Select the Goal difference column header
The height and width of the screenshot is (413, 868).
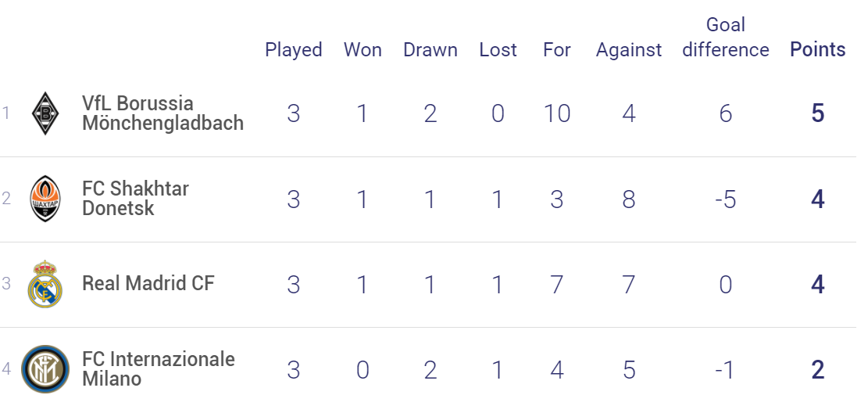coord(726,37)
